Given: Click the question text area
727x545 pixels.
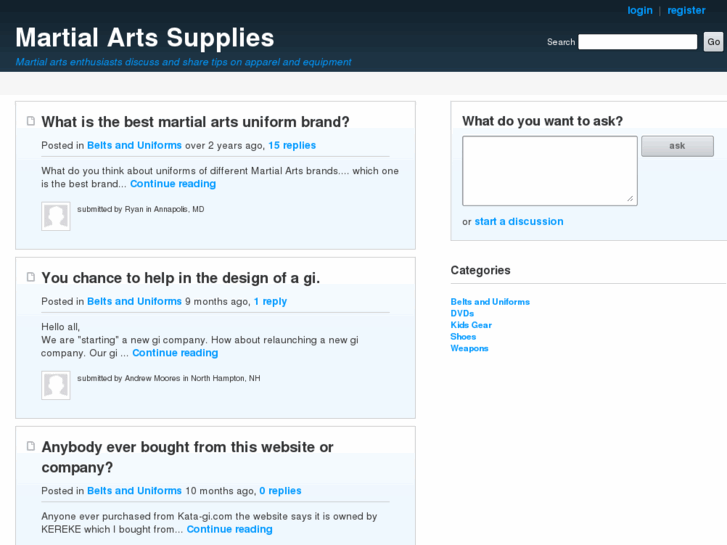Looking at the screenshot, I should coord(549,170).
